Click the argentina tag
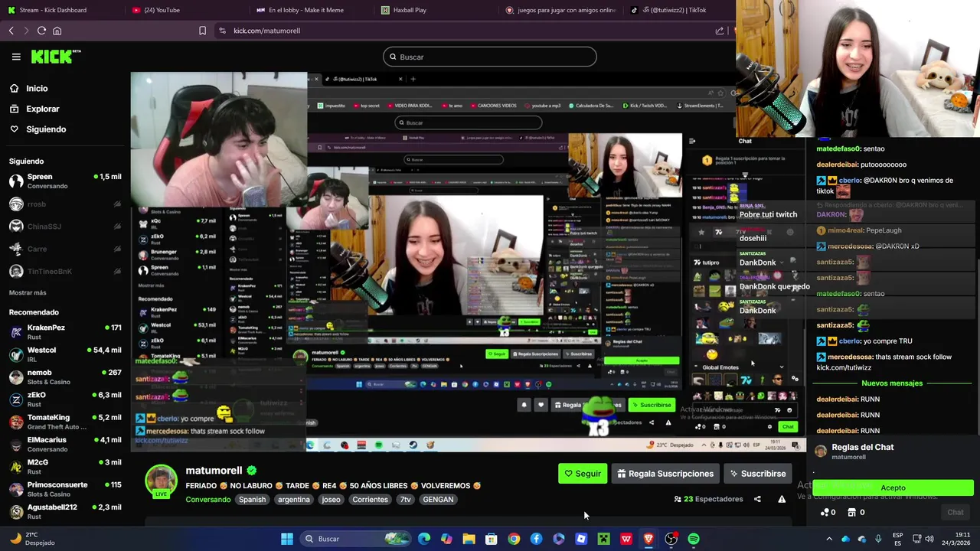Screen dimensions: 980x551 [x=294, y=500]
